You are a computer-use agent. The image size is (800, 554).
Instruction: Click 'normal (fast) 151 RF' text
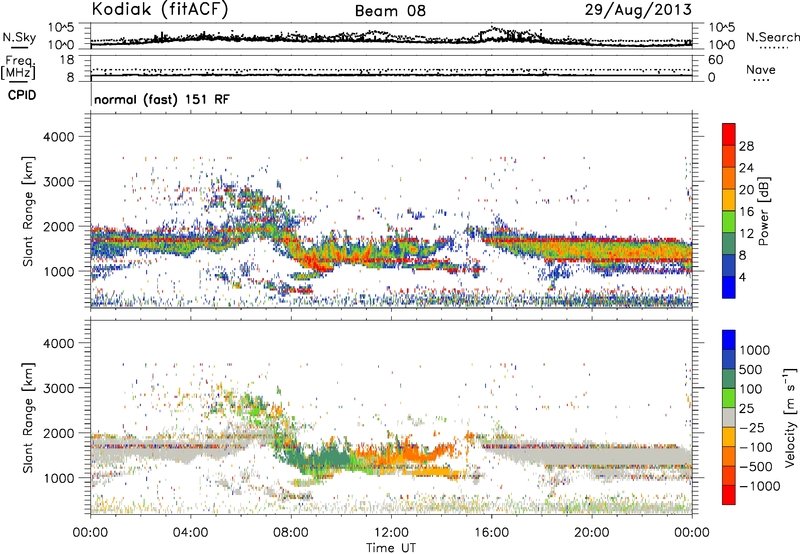tap(162, 99)
